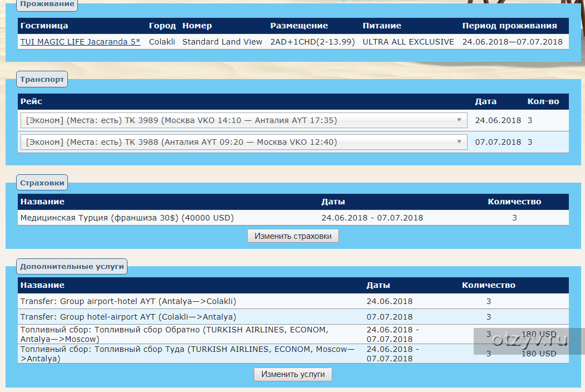Click the Даты header in additional services table
This screenshot has width=585, height=392.
(x=378, y=285)
